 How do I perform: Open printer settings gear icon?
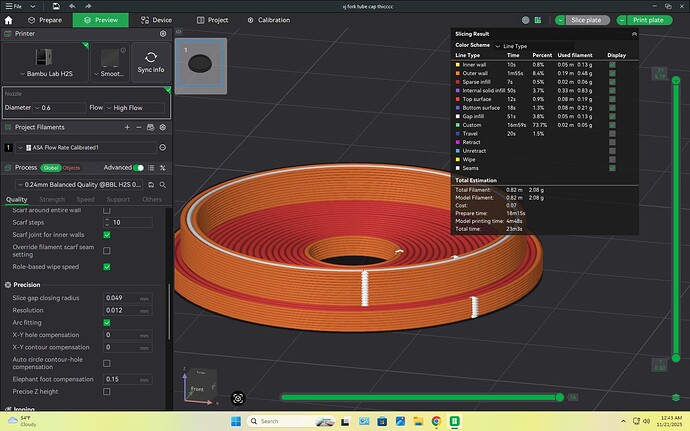tap(163, 34)
